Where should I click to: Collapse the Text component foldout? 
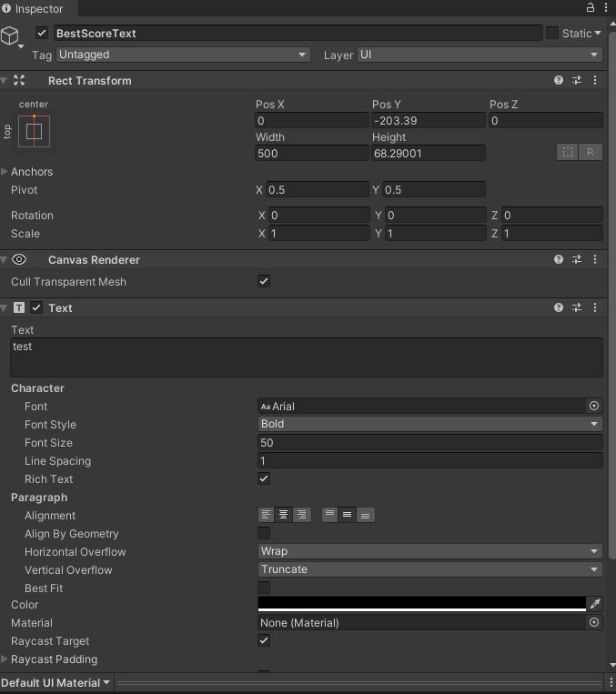pos(4,308)
